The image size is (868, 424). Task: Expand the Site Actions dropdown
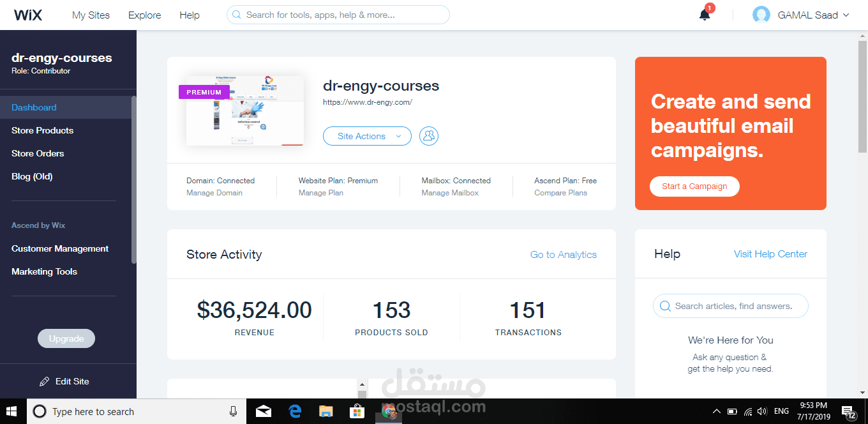367,136
